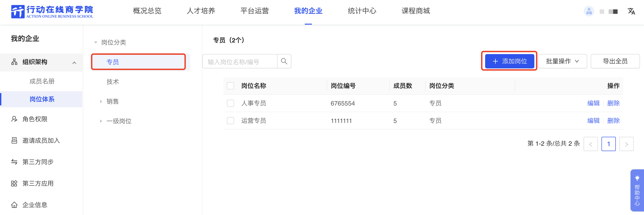Click the 导出全员 button
The width and height of the screenshot is (644, 215).
(615, 61)
